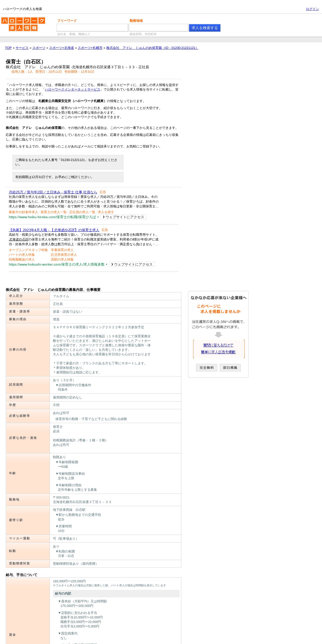Open the hoiku-hiroba.com ad URL
Viewport: 322px width, 644px height.
coord(52,217)
